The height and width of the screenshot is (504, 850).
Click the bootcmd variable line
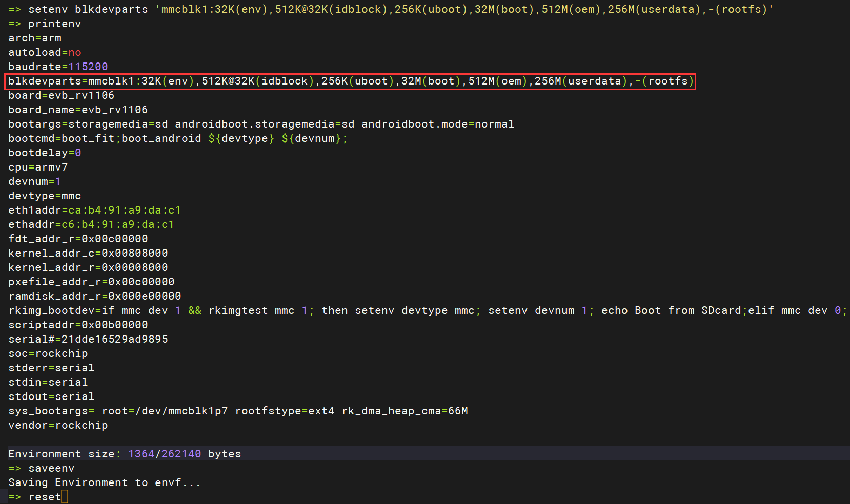pos(177,138)
